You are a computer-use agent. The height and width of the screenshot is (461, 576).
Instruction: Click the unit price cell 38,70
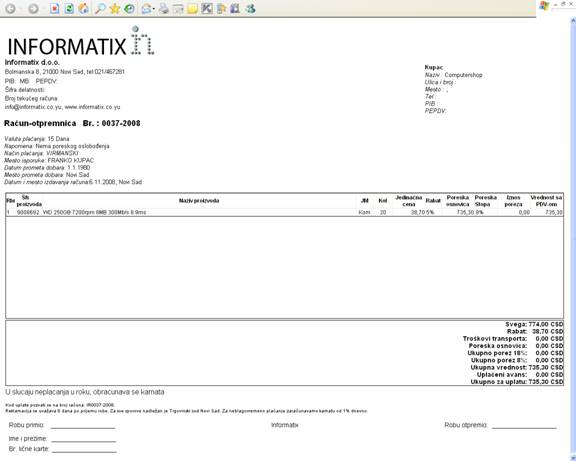[418, 212]
